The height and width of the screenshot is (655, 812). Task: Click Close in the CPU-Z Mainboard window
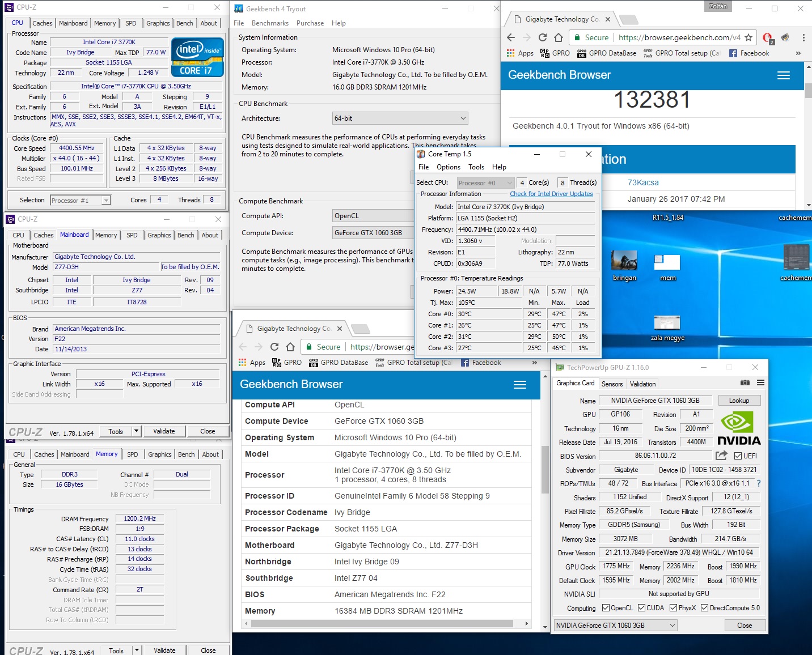(208, 431)
